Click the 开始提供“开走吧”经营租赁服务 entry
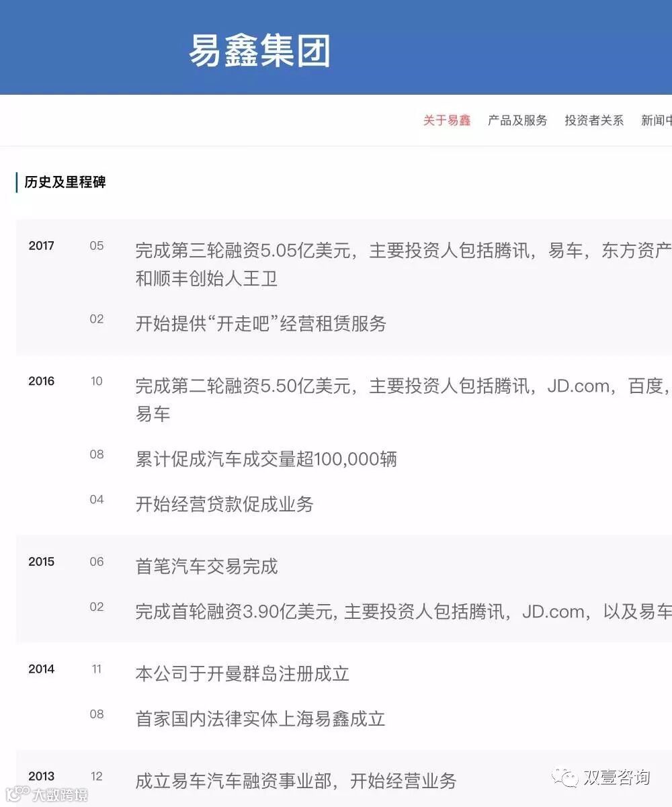The width and height of the screenshot is (672, 807). tap(261, 324)
